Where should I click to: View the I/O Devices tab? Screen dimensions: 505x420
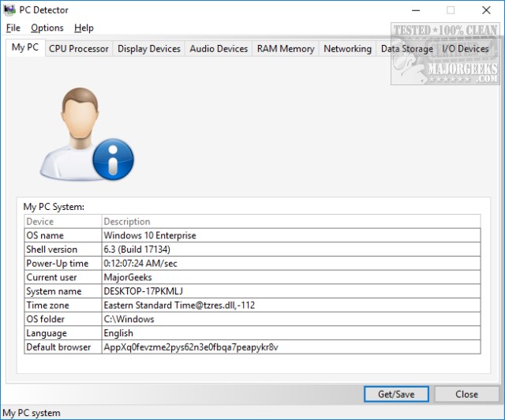pyautogui.click(x=465, y=49)
